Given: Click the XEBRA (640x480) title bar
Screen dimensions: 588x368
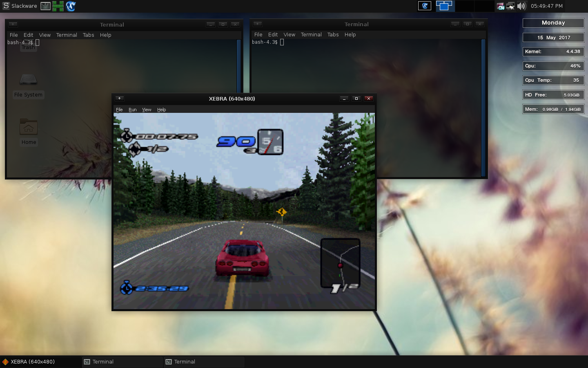Looking at the screenshot, I should click(x=232, y=99).
